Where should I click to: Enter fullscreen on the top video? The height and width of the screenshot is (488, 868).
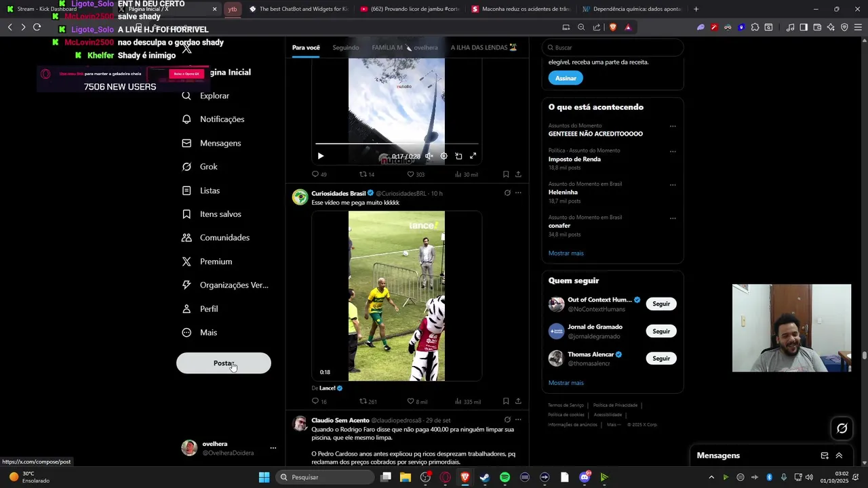tap(473, 156)
